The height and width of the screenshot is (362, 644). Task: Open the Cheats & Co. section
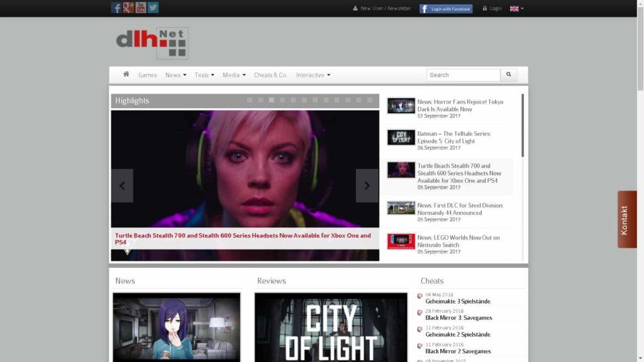click(x=270, y=75)
